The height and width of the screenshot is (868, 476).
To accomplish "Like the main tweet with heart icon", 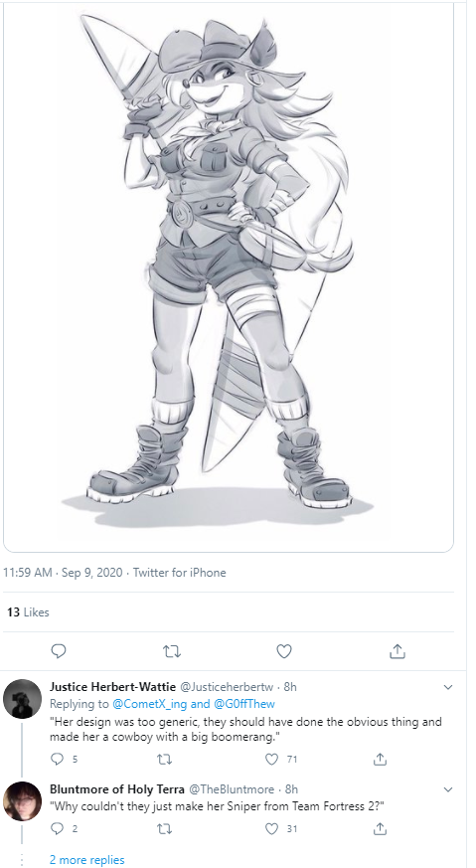I will (x=284, y=651).
